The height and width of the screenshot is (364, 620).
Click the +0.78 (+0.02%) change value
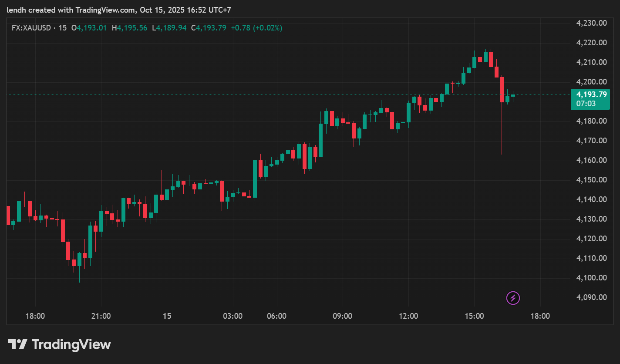point(256,28)
